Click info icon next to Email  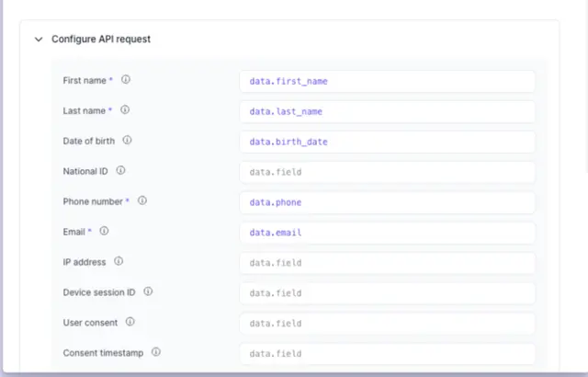104,231
